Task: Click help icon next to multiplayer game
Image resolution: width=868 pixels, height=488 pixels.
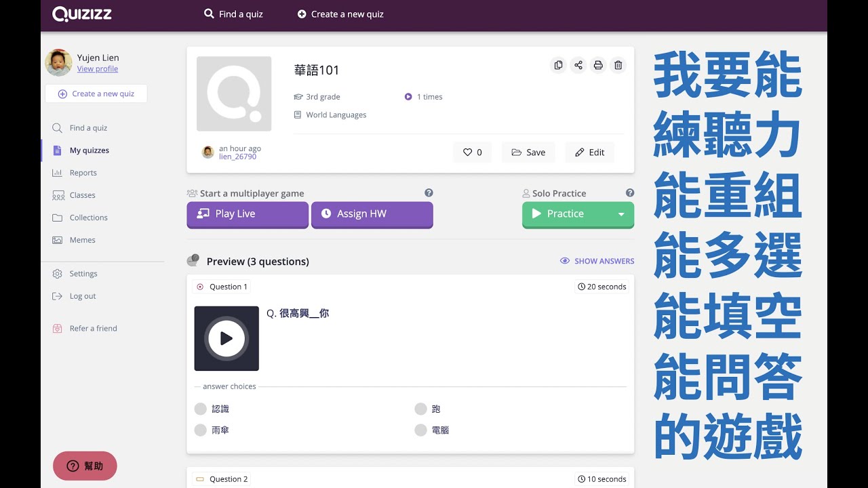Action: pyautogui.click(x=429, y=192)
